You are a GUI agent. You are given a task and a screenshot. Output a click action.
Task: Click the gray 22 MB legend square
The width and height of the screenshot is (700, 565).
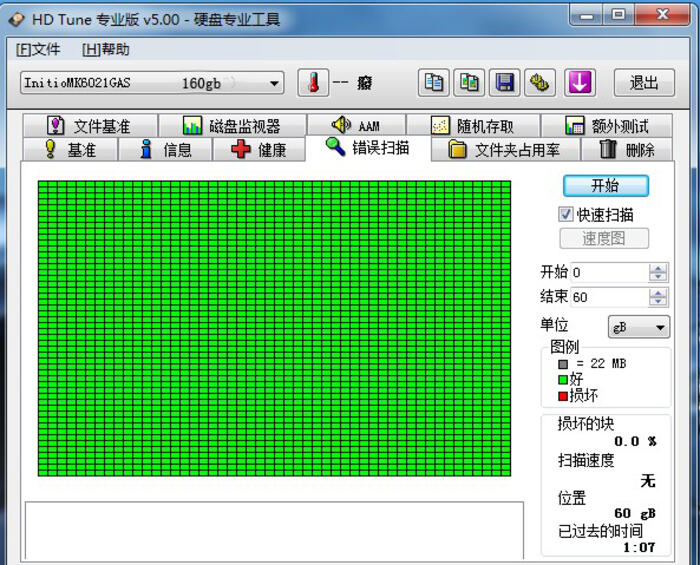(563, 364)
